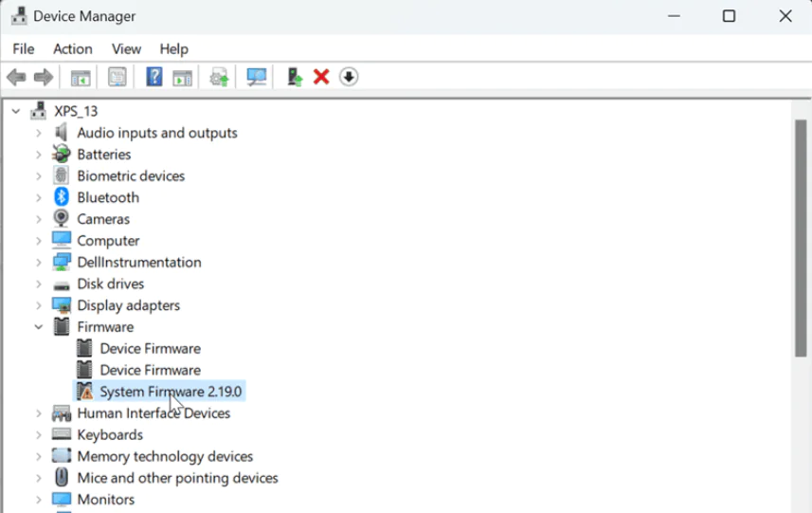Collapse the Firmware category
The width and height of the screenshot is (812, 513).
pos(39,327)
